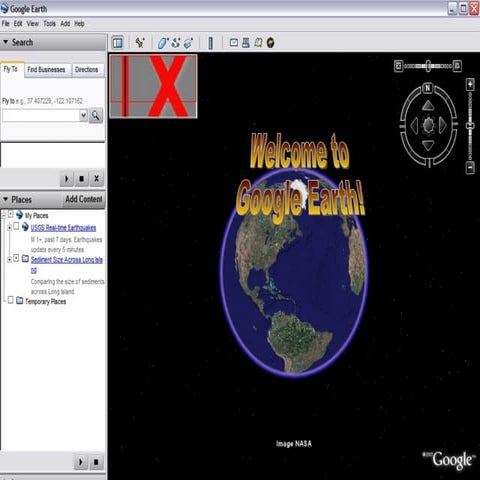Click the Add Path toolbar icon

click(x=176, y=43)
